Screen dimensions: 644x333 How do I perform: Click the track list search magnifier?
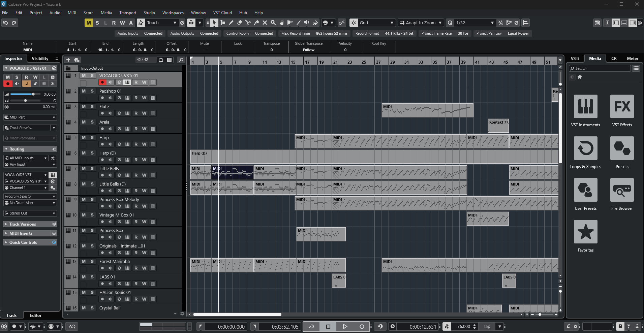(x=181, y=60)
